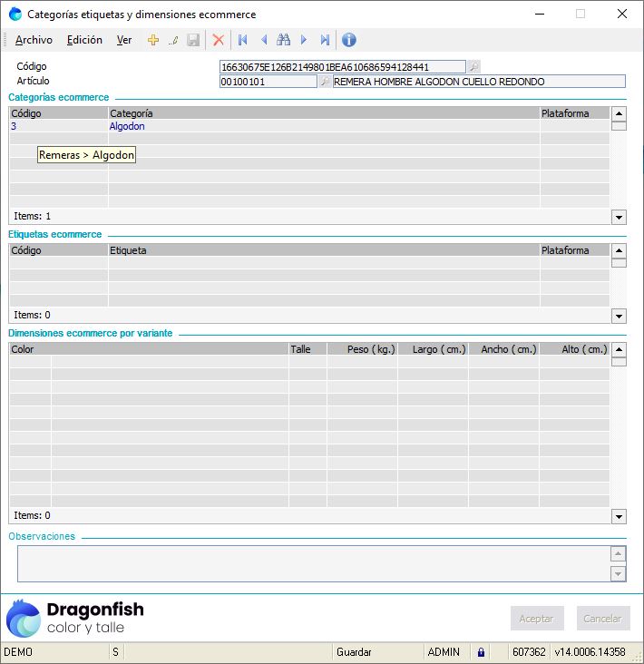Click version v14.0006.14358 in status bar
The width and height of the screenshot is (644, 664).
[x=590, y=652]
